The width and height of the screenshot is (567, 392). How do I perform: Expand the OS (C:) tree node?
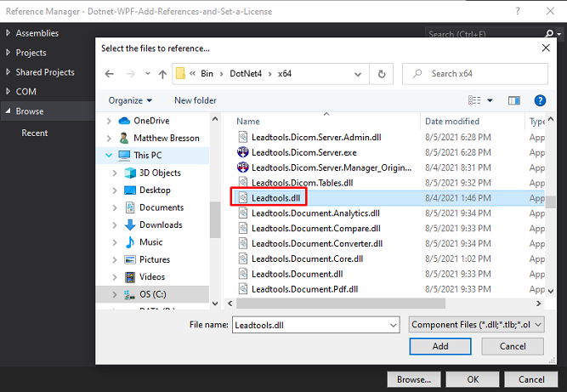pos(115,294)
